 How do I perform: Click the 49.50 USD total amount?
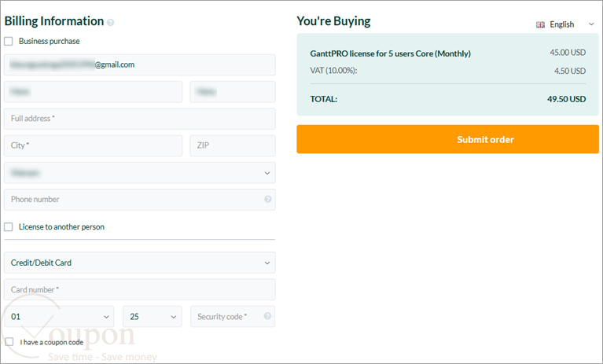pos(567,99)
